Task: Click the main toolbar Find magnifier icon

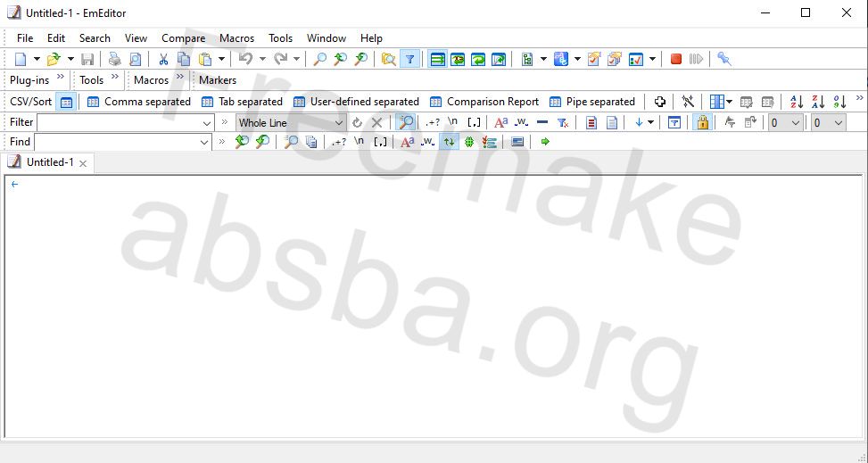Action: [319, 59]
